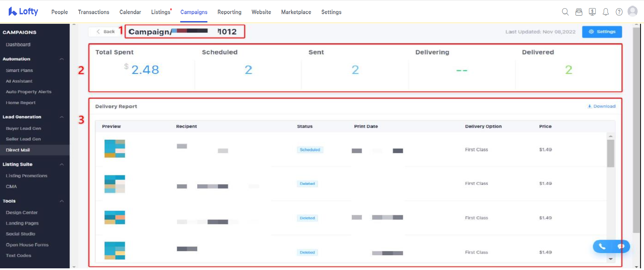
Task: Open the user profile avatar
Action: tap(633, 11)
